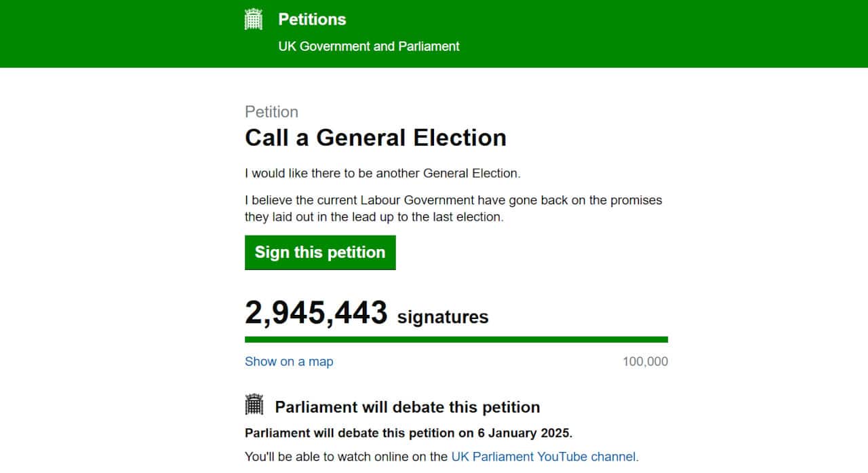This screenshot has width=868, height=473.
Task: Click the UK Government and Parliament subtitle
Action: 368,46
